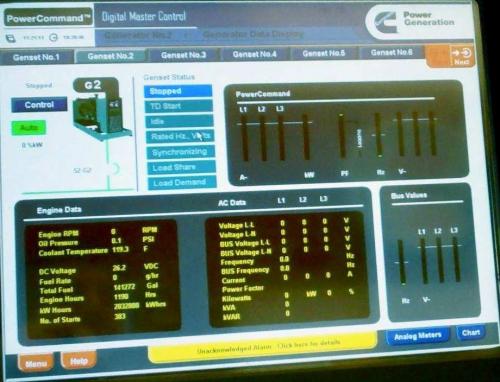Viewport: 500px width, 382px height.
Task: Switch to Genset No.3 tab
Action: click(183, 55)
